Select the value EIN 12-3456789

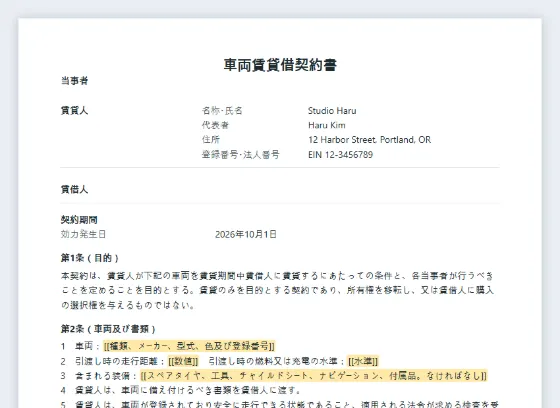(x=340, y=154)
